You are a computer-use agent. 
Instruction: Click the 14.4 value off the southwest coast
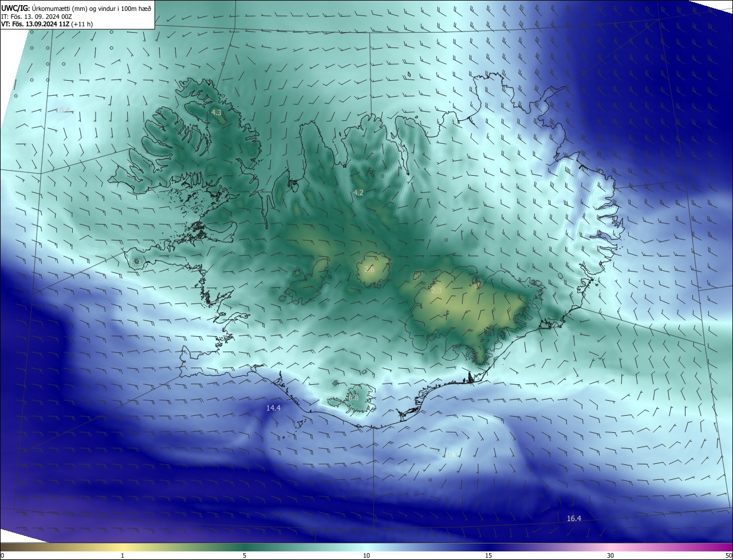[274, 408]
